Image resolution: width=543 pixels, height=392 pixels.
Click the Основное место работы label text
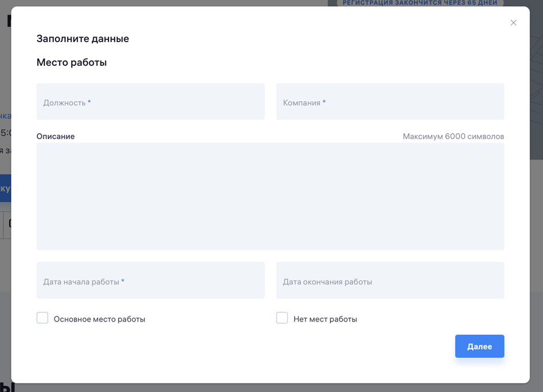(99, 319)
